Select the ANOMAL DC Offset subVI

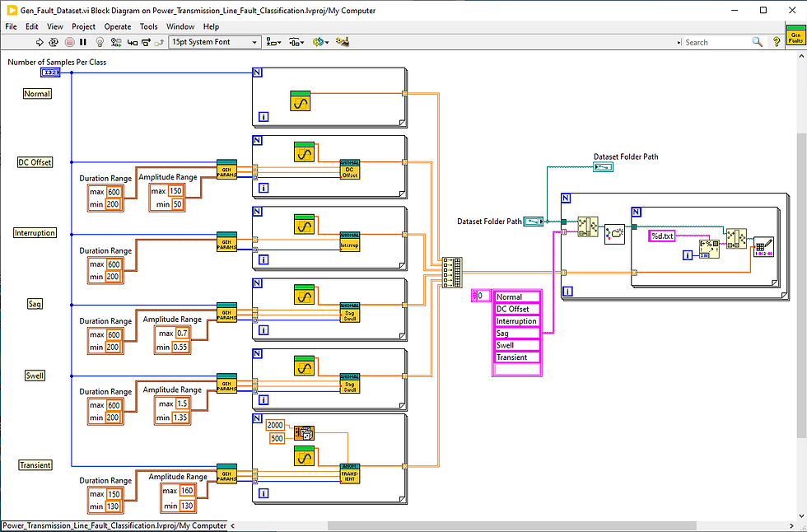click(x=349, y=170)
